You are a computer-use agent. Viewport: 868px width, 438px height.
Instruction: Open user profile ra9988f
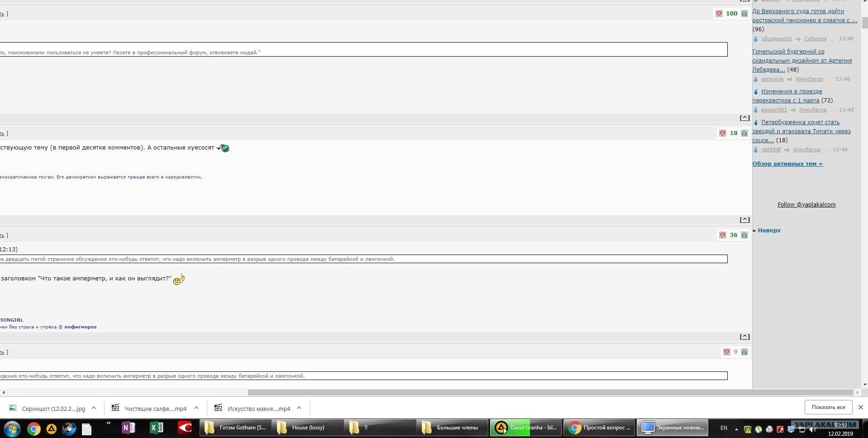771,150
